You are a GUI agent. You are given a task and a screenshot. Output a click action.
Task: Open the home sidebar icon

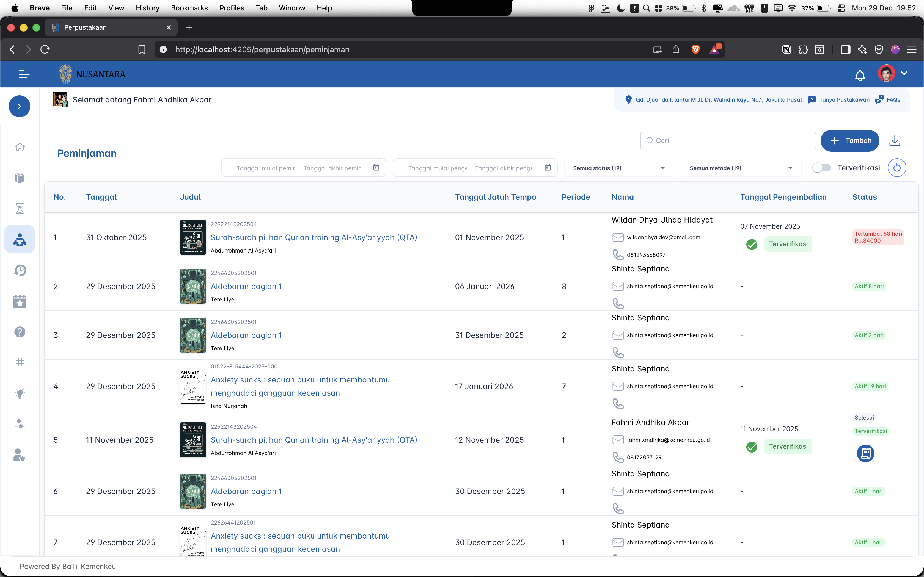[20, 147]
